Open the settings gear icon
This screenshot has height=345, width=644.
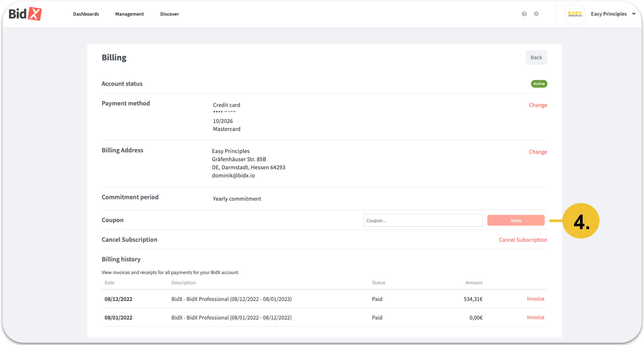pos(536,14)
